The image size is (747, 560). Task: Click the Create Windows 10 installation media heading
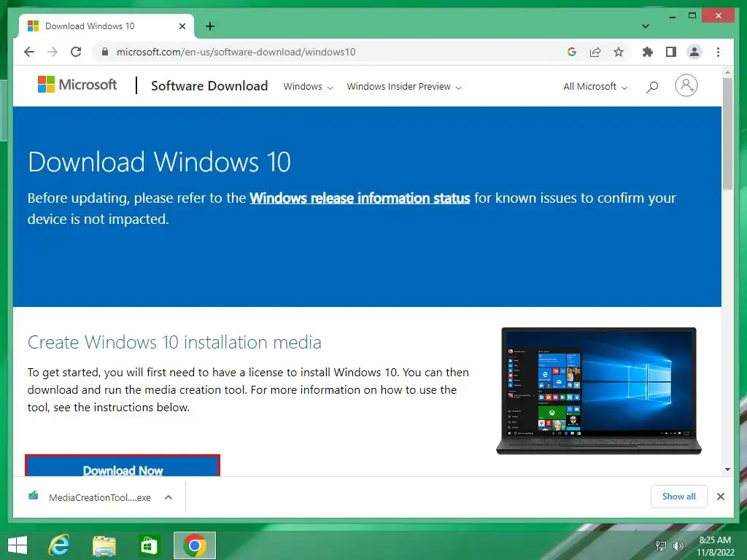pos(174,343)
